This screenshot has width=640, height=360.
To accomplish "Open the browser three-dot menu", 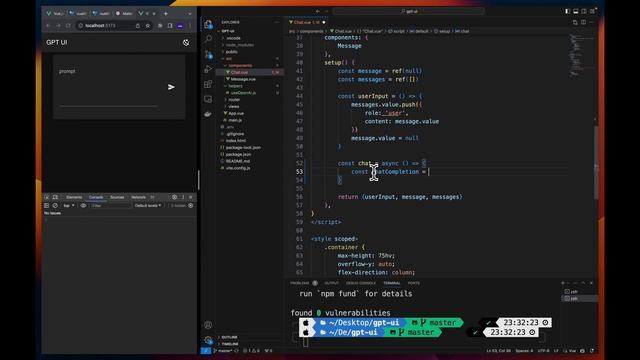I will pos(190,25).
